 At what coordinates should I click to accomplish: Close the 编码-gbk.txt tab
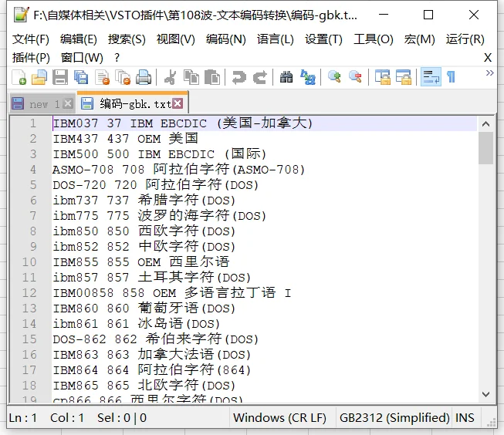pos(178,103)
